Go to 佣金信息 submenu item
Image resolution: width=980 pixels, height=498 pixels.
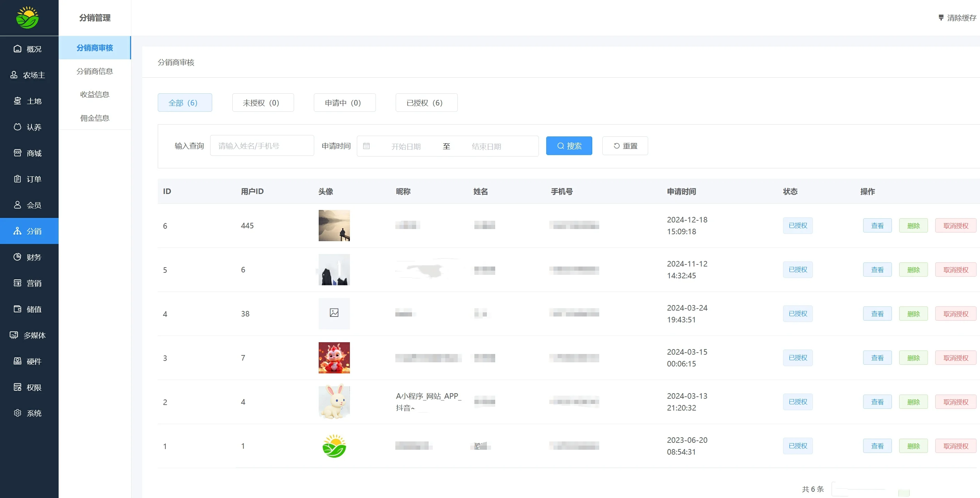pyautogui.click(x=95, y=118)
